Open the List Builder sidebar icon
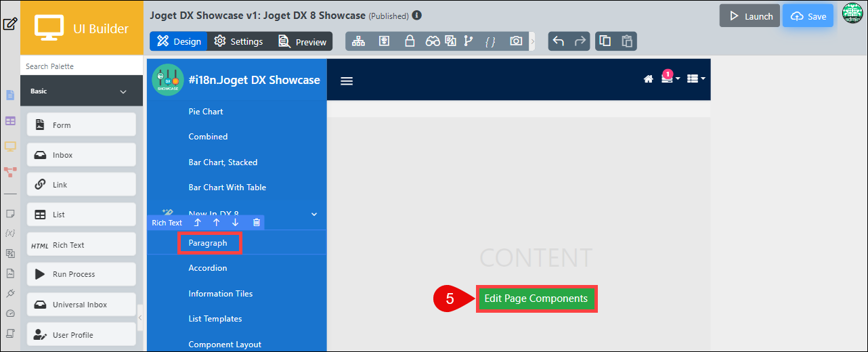868x352 pixels. (x=10, y=120)
